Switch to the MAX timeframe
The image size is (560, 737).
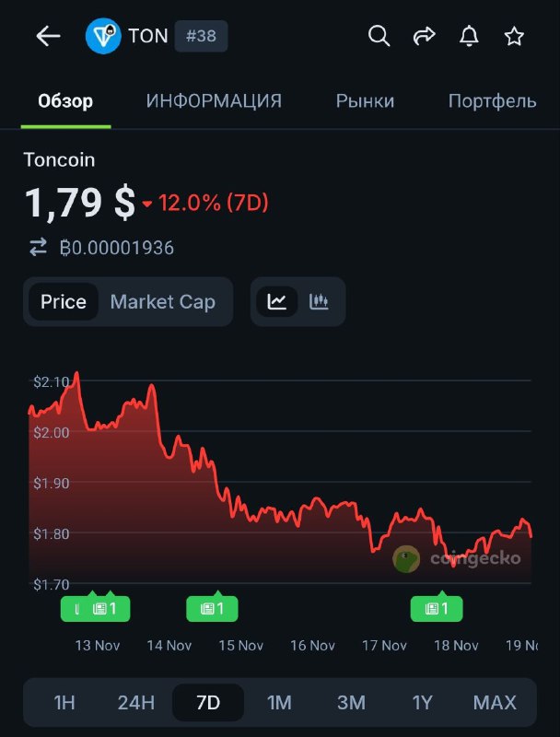[x=494, y=702]
